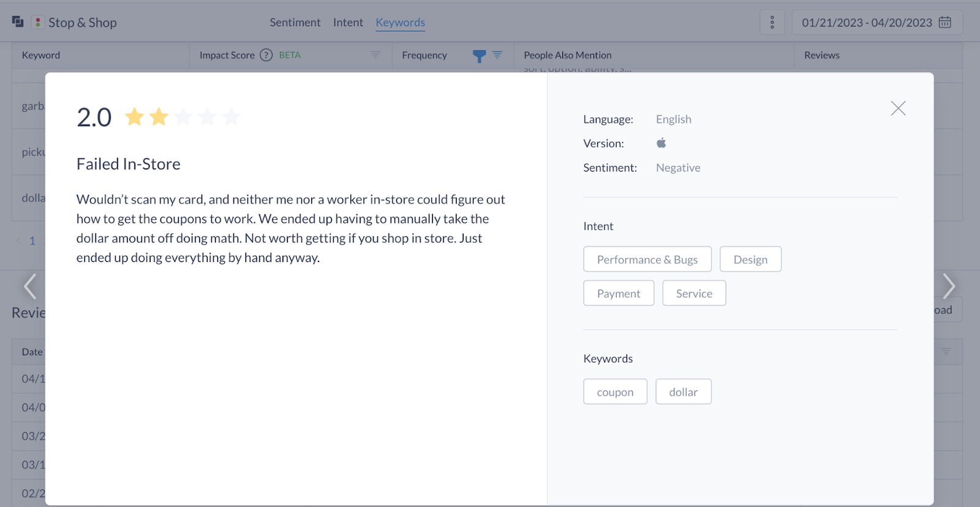Click the Failed In-Store review title
This screenshot has width=980, height=507.
click(129, 164)
